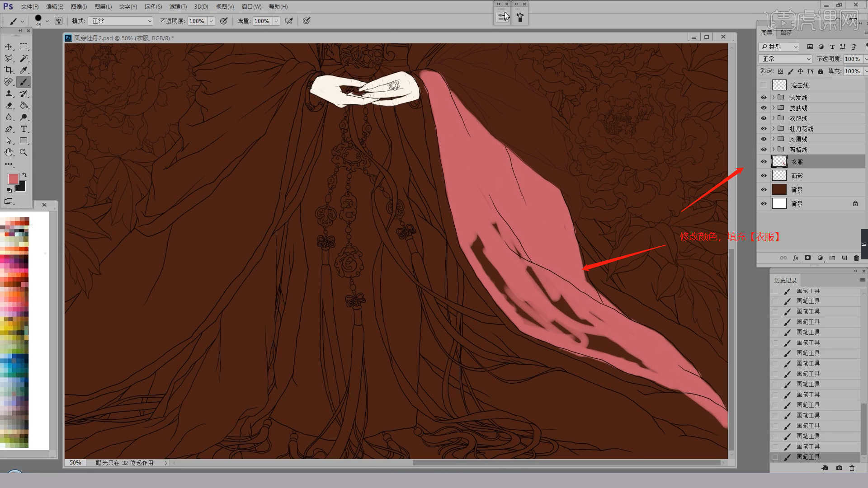This screenshot has height=488, width=868.
Task: Select the Pen tool
Action: pos(9,129)
